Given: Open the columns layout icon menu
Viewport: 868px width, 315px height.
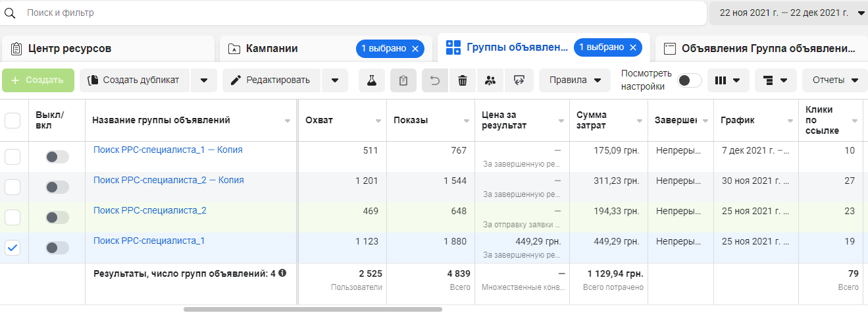Looking at the screenshot, I should point(728,80).
